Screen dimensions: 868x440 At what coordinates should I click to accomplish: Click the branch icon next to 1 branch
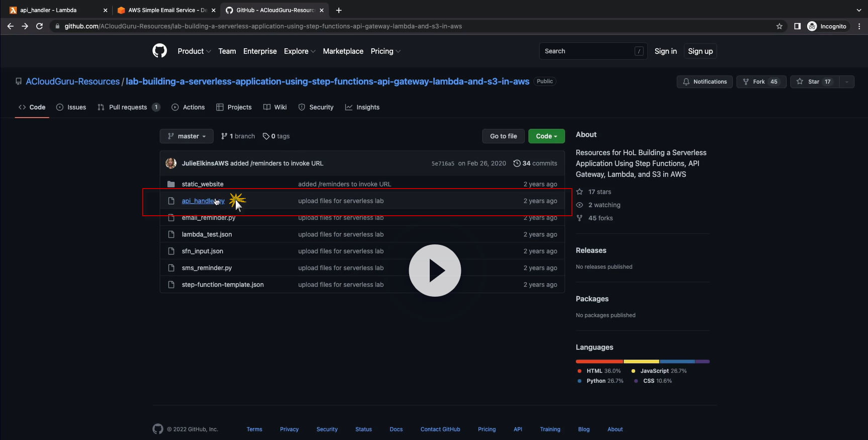click(x=224, y=136)
